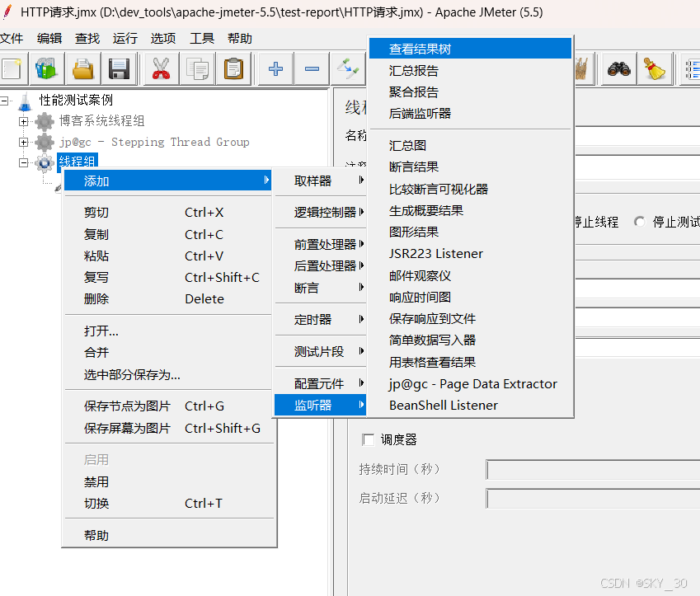Choose 断言结果 listener
700x596 pixels.
tap(470, 167)
